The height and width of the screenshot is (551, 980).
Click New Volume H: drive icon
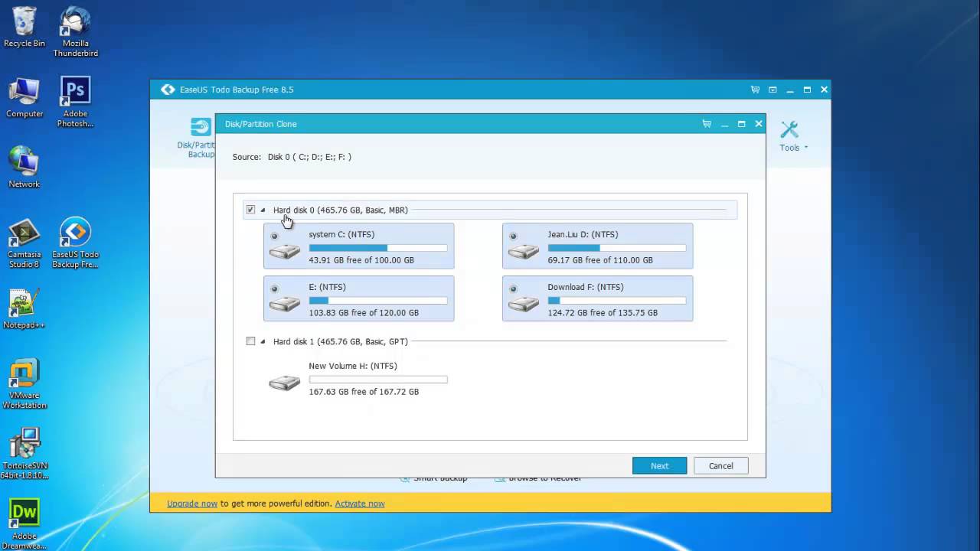[285, 383]
